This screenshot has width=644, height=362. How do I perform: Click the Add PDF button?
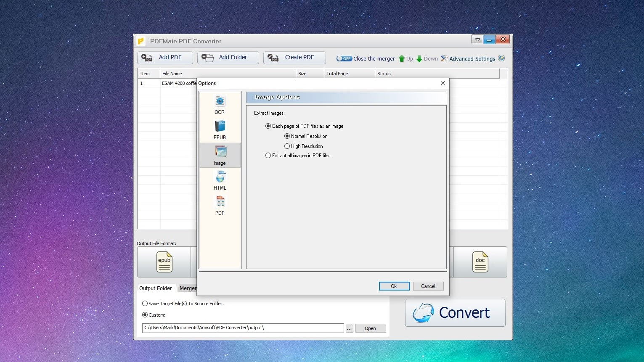click(x=165, y=58)
